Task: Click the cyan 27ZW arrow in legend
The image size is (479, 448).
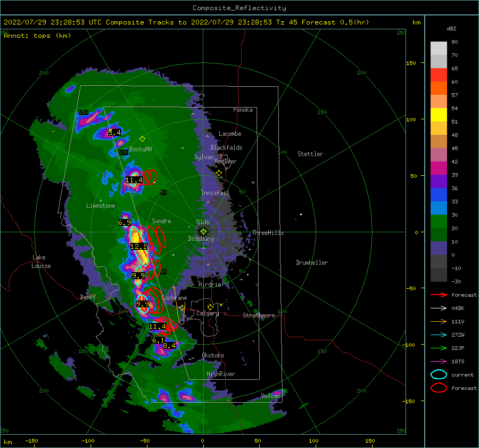Action: [x=439, y=335]
